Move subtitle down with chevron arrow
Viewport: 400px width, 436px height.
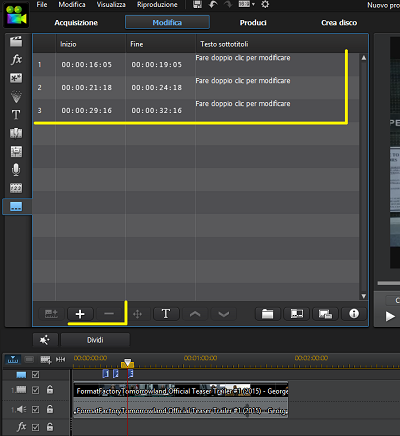[x=224, y=314]
